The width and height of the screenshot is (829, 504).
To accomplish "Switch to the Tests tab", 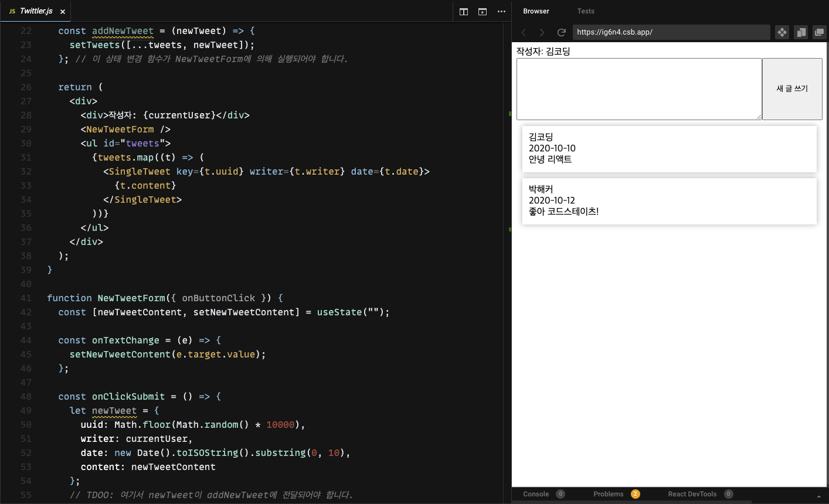I will [586, 11].
